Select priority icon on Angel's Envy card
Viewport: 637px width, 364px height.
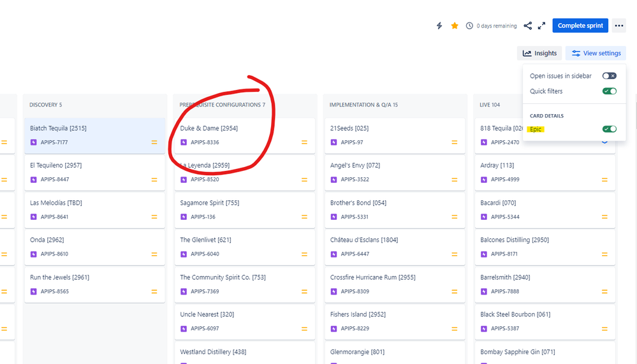pos(455,180)
